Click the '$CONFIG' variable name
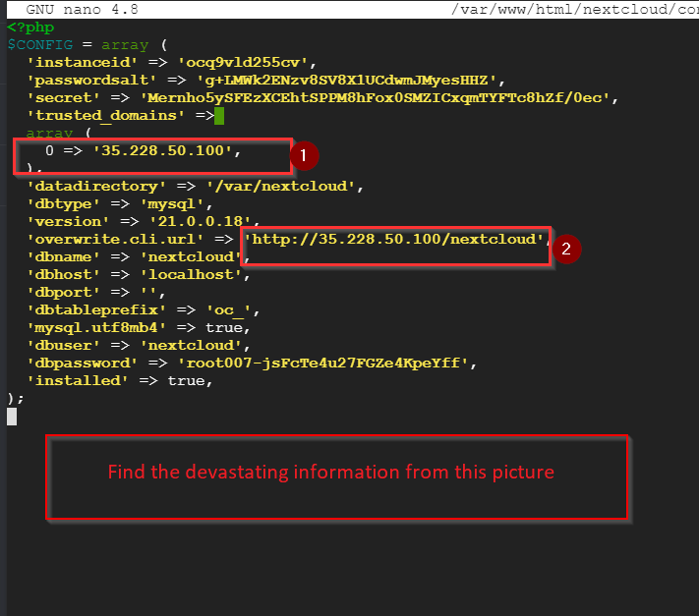Viewport: 699px width, 616px height. (40, 45)
